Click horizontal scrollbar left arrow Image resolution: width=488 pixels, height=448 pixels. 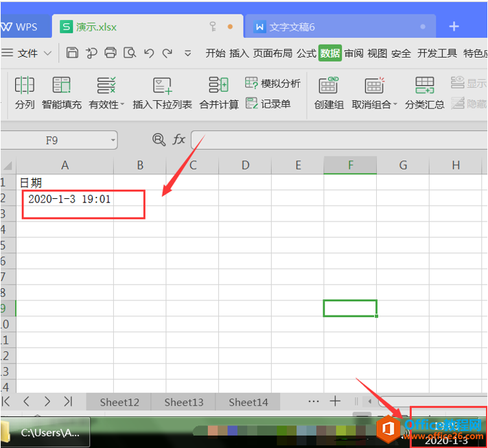[x=370, y=401]
